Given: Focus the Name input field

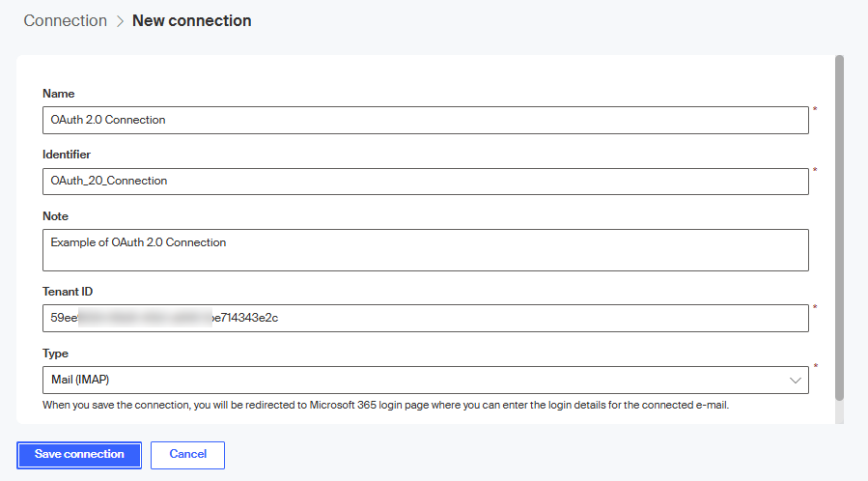Looking at the screenshot, I should (425, 120).
